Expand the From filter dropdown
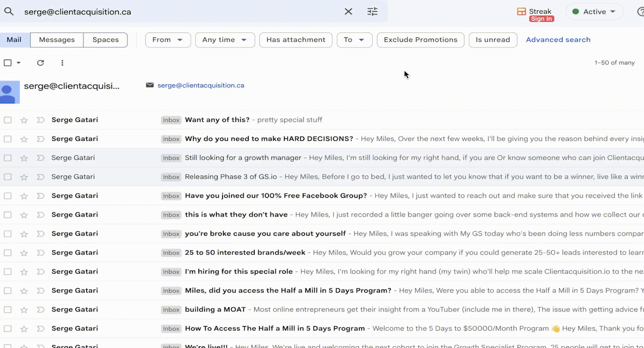The image size is (644, 348). [167, 40]
